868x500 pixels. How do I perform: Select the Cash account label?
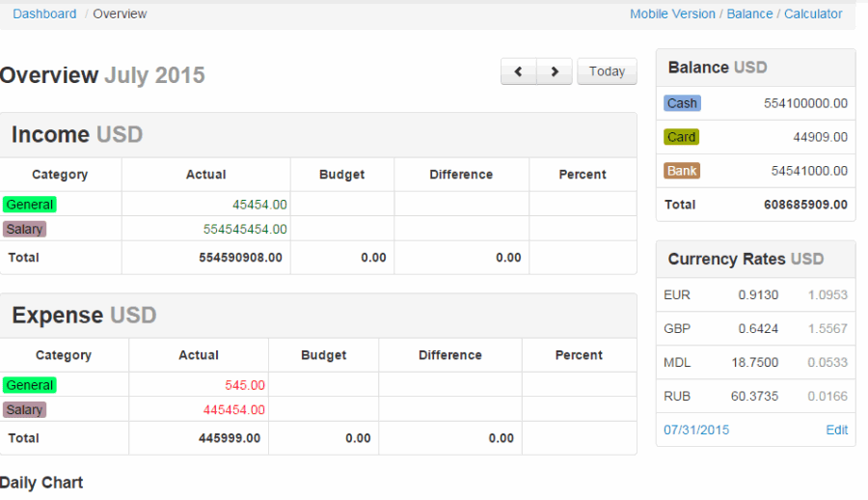[682, 103]
